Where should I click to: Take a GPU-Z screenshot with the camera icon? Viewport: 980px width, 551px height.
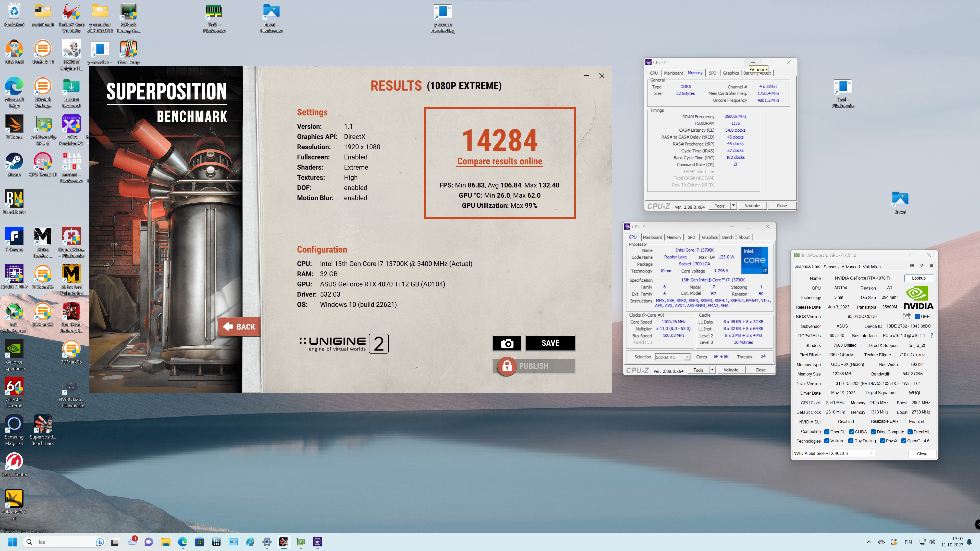(912, 265)
